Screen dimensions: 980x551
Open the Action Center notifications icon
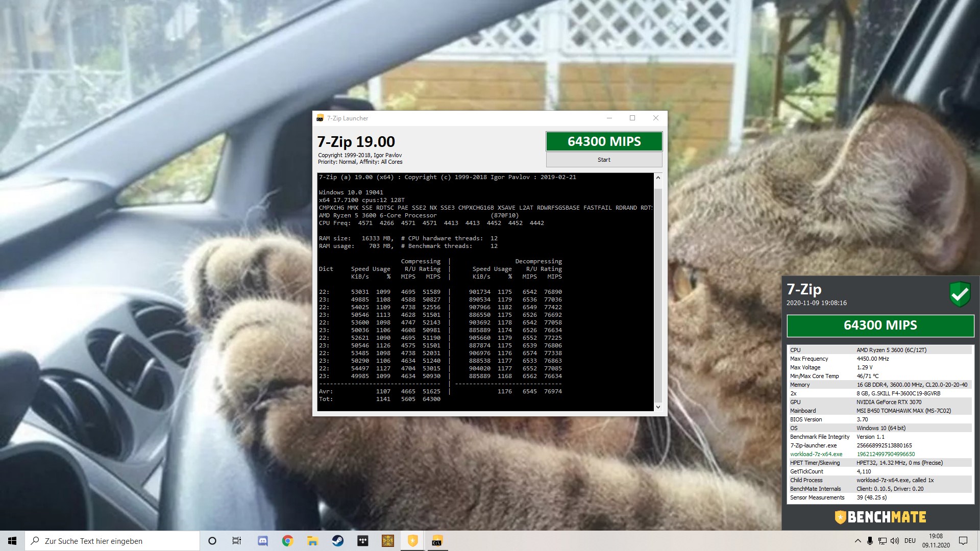[963, 541]
